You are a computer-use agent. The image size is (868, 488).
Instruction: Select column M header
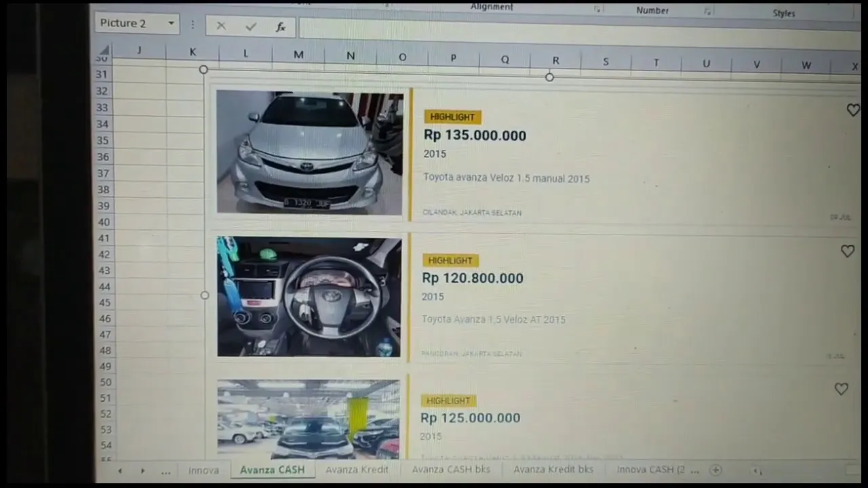(298, 55)
